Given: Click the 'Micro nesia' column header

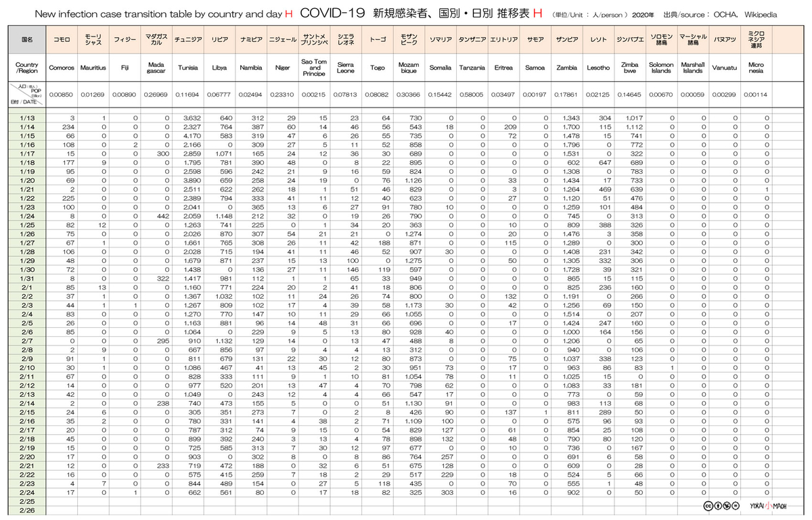Looking at the screenshot, I should pyautogui.click(x=756, y=68).
